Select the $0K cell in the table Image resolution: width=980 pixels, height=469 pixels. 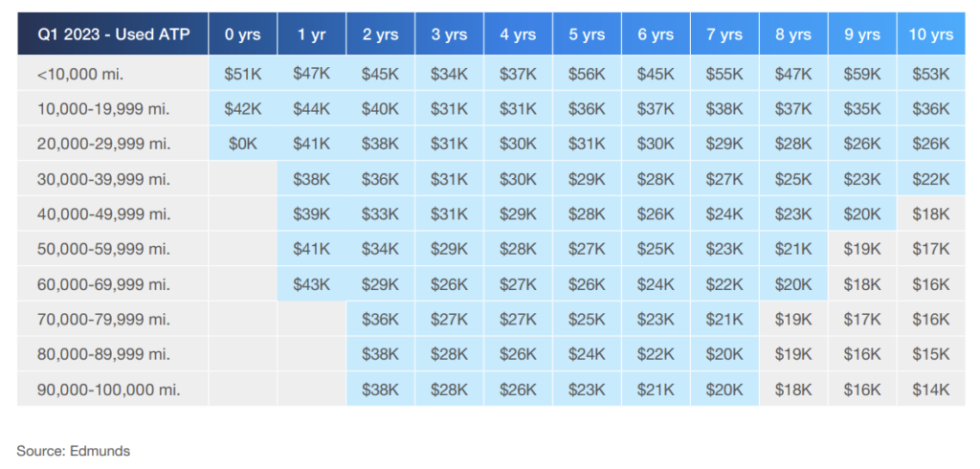coord(243,144)
